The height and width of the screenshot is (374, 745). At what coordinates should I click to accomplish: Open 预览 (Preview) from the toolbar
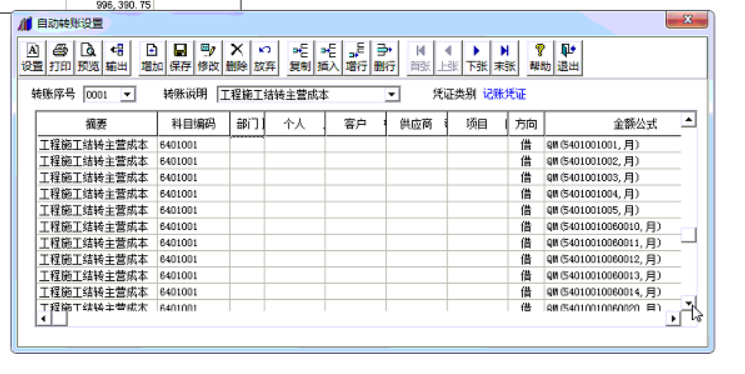click(x=88, y=58)
